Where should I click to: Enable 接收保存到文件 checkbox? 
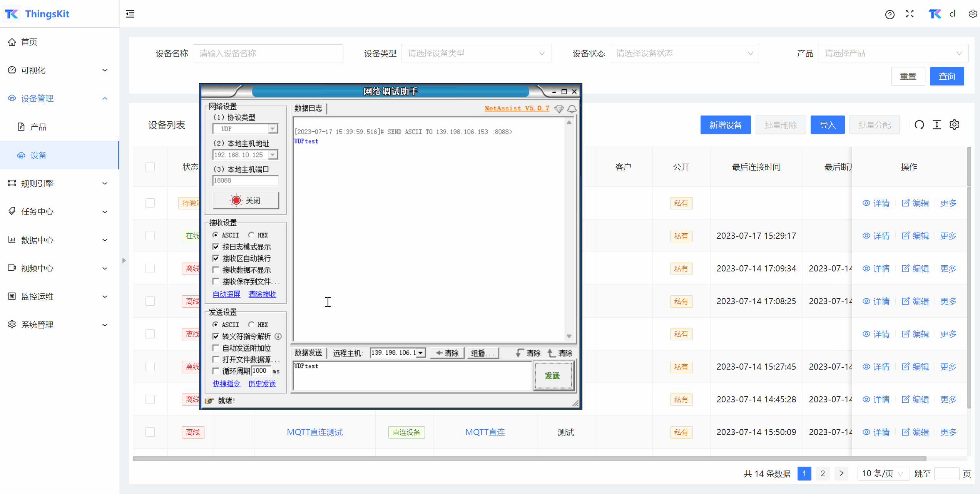click(216, 281)
